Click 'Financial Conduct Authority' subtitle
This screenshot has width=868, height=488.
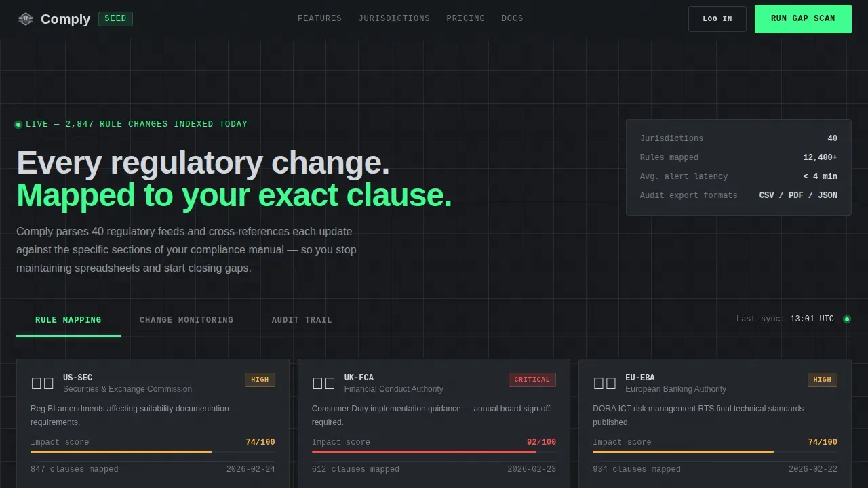[x=393, y=389]
